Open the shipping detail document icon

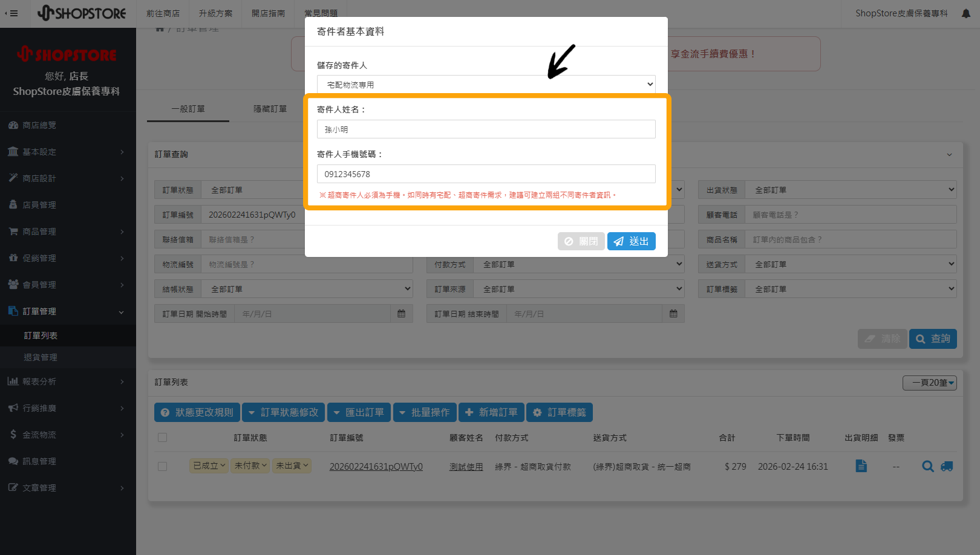click(x=861, y=466)
